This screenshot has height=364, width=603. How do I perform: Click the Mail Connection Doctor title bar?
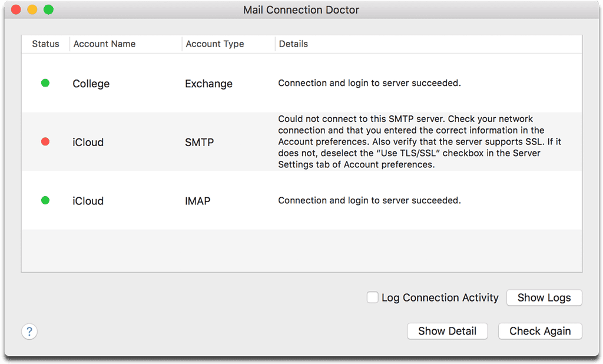[301, 9]
